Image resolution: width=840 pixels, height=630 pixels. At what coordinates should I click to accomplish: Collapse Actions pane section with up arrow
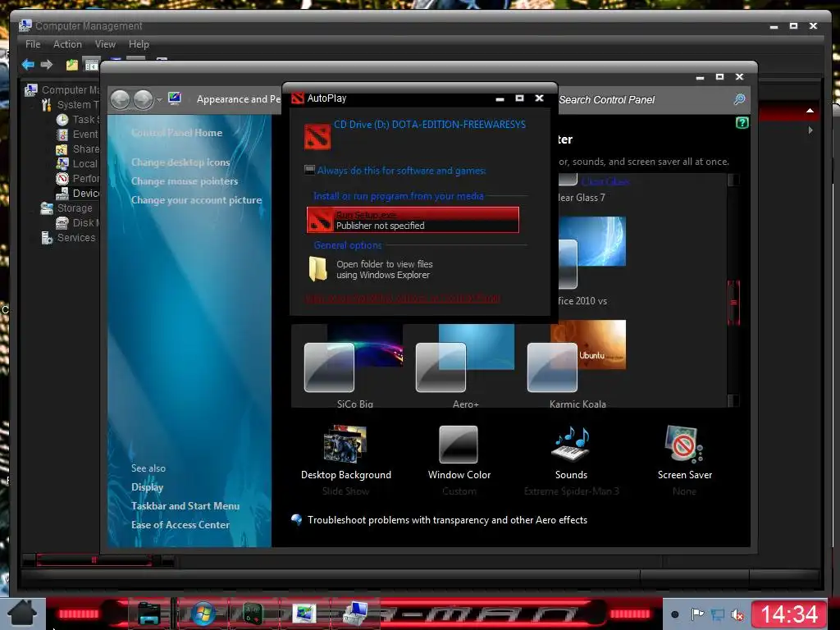point(810,111)
